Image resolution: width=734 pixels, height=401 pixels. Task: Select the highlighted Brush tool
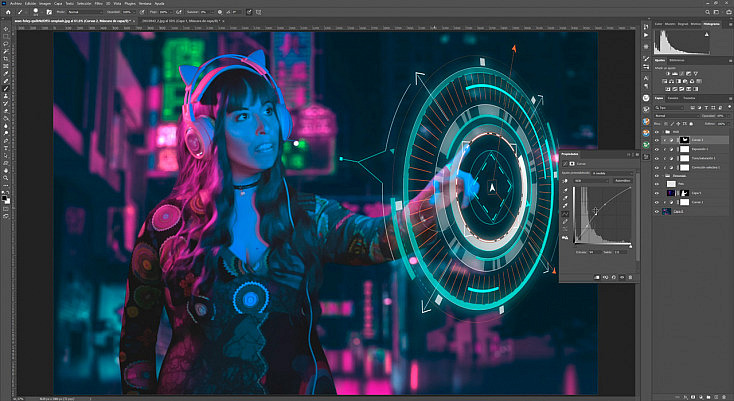pyautogui.click(x=7, y=88)
